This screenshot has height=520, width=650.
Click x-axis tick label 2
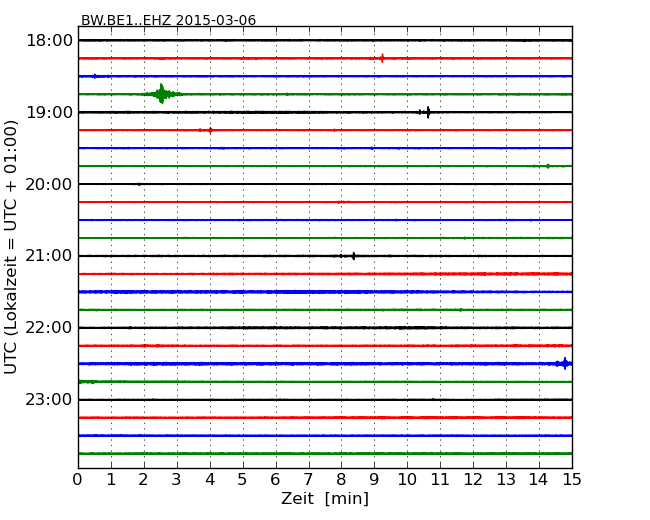(143, 480)
